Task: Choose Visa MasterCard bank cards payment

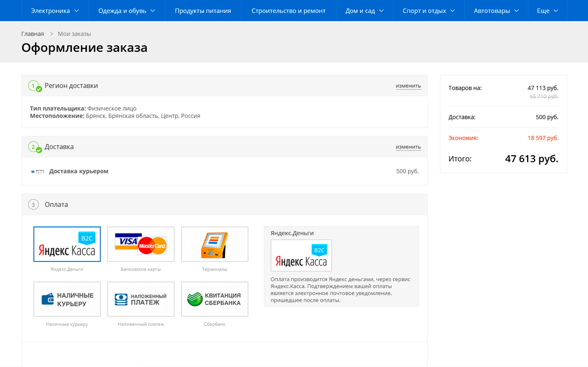Action: pos(141,244)
